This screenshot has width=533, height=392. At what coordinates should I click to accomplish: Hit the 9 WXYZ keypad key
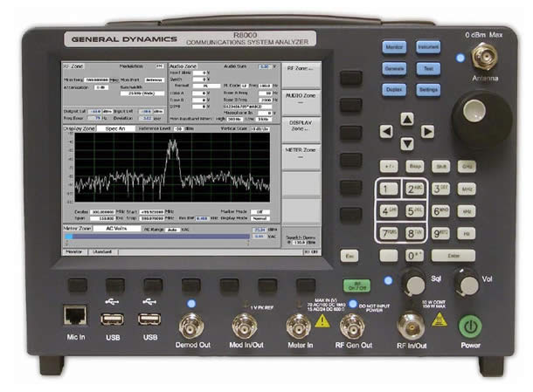pyautogui.click(x=440, y=233)
